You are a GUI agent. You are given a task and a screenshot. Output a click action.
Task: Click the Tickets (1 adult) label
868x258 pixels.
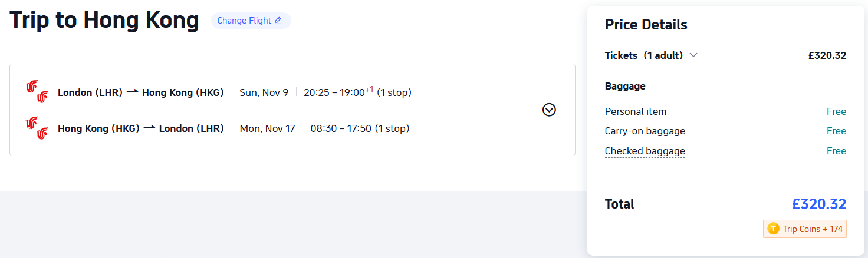644,55
